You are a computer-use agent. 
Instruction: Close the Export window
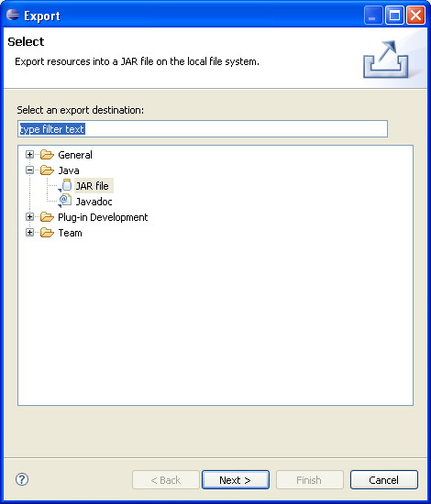coord(415,15)
